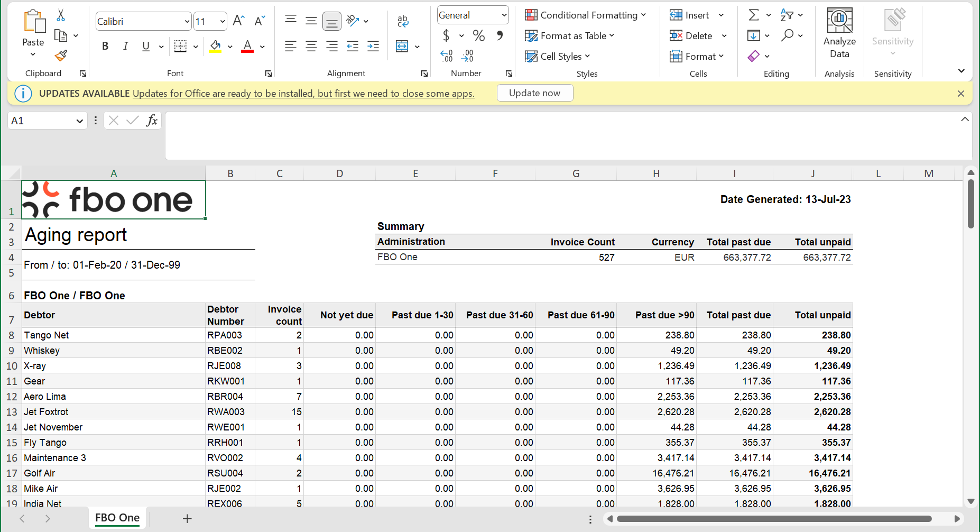
Task: Open the Delete cells dropdown
Action: [724, 35]
